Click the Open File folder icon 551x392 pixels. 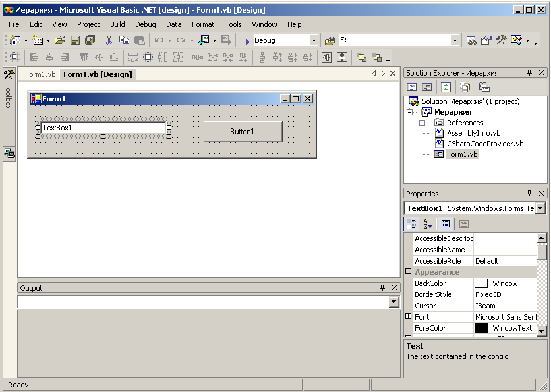coord(60,40)
